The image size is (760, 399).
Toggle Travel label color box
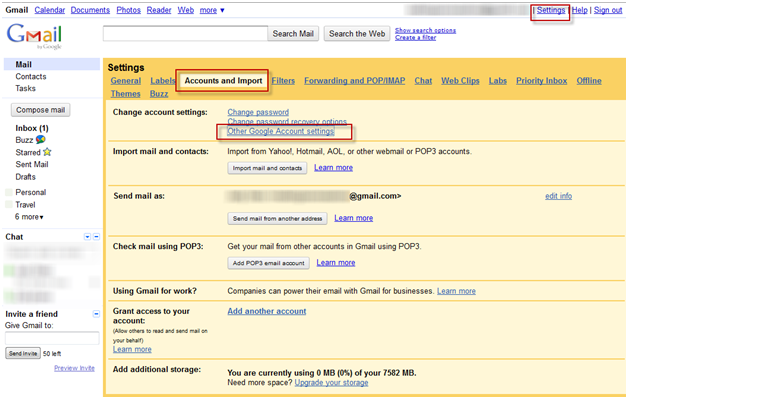click(9, 205)
